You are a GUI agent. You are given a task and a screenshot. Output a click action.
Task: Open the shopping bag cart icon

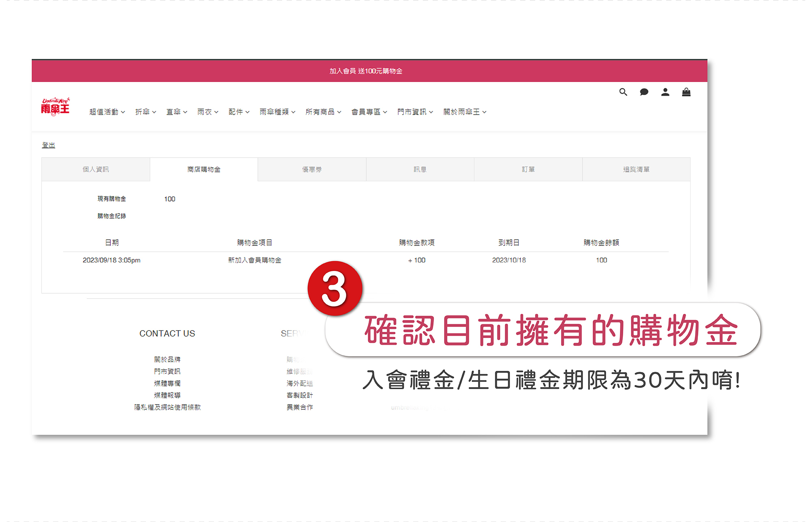point(686,92)
